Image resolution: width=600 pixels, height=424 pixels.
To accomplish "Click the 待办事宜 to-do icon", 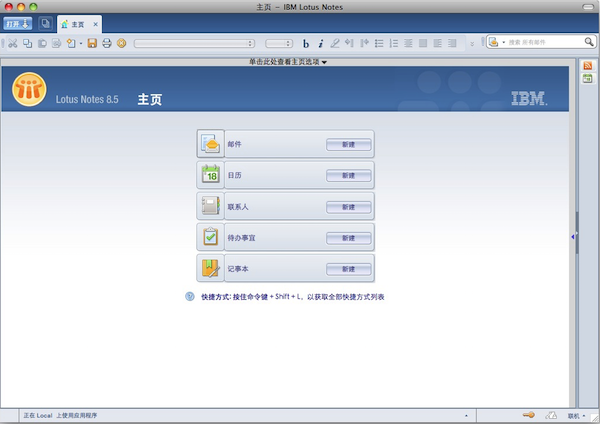I will click(x=210, y=237).
